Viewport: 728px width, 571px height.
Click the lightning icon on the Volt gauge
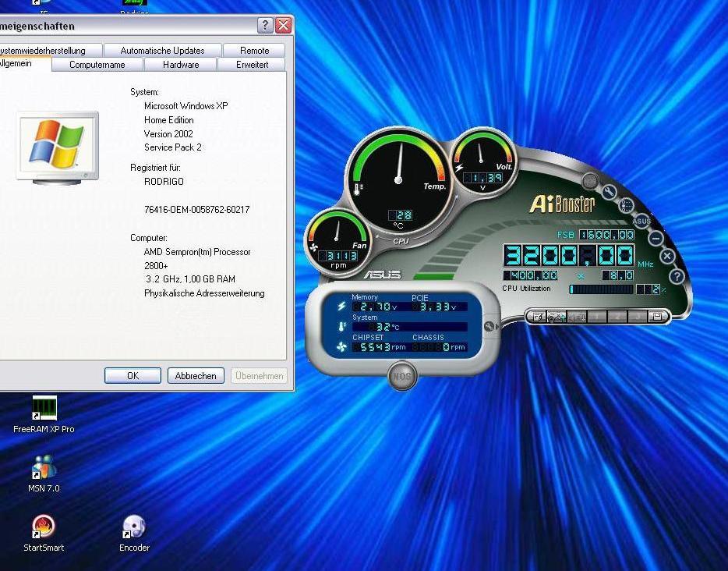pyautogui.click(x=459, y=167)
